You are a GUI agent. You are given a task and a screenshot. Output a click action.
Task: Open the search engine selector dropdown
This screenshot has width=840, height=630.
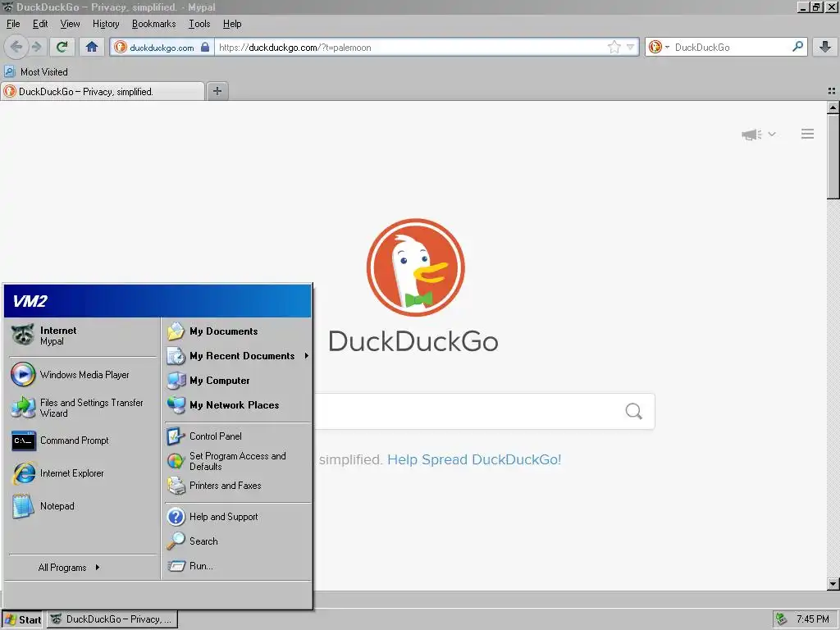click(x=659, y=47)
